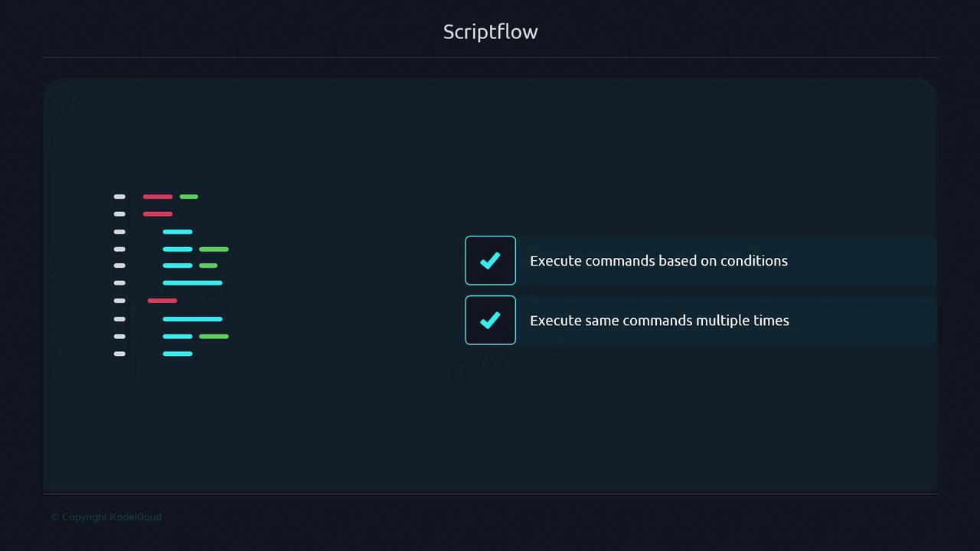Viewport: 980px width, 551px height.
Task: Click the "Scriptflow" slide title
Action: 490,31
